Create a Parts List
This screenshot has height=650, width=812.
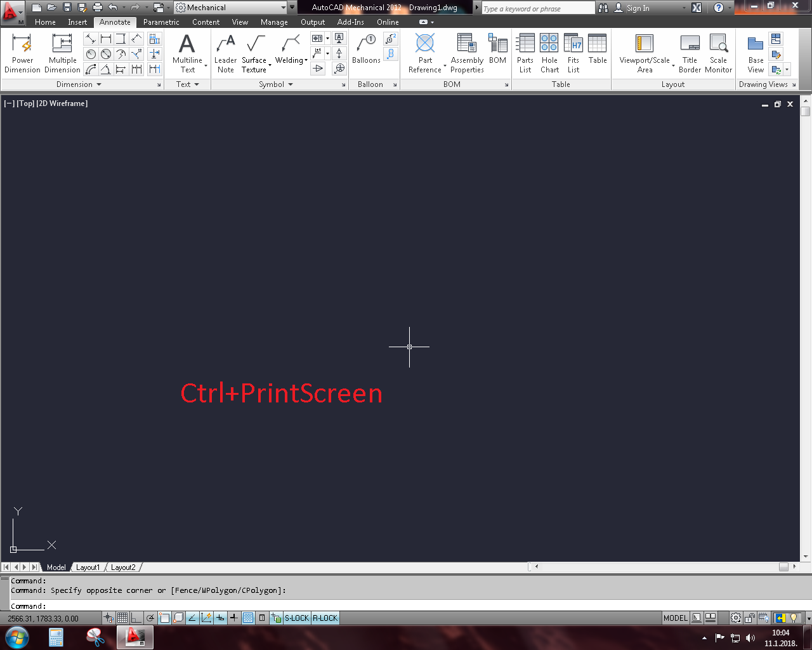pyautogui.click(x=525, y=53)
